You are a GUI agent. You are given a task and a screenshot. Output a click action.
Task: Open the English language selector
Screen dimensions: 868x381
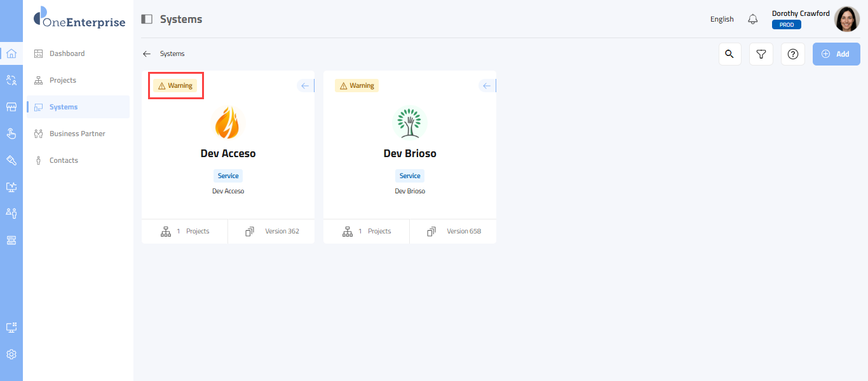[722, 19]
